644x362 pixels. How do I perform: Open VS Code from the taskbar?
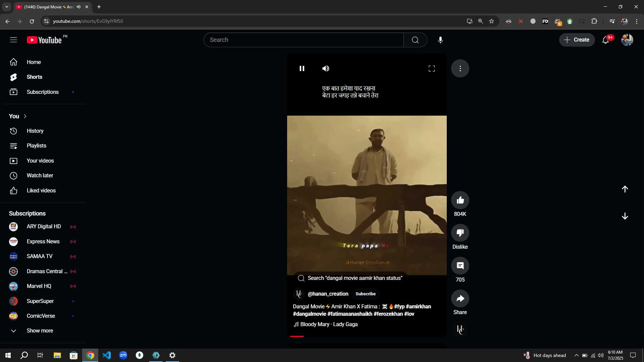tap(107, 355)
